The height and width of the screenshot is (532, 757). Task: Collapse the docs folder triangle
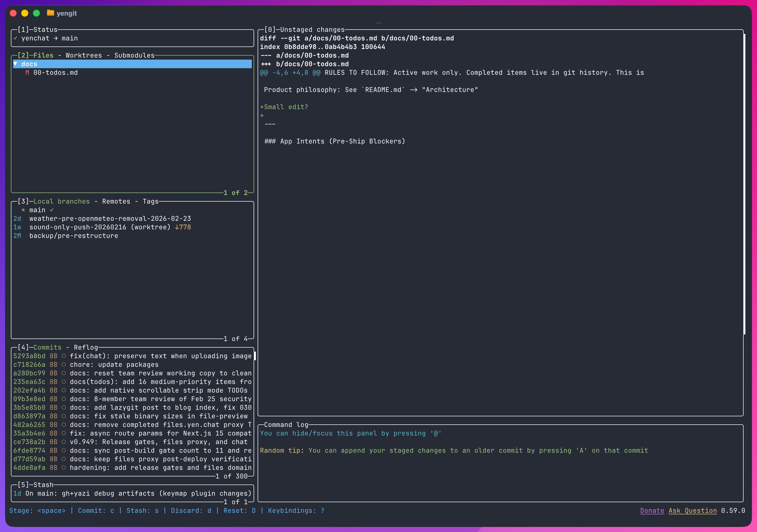[15, 64]
